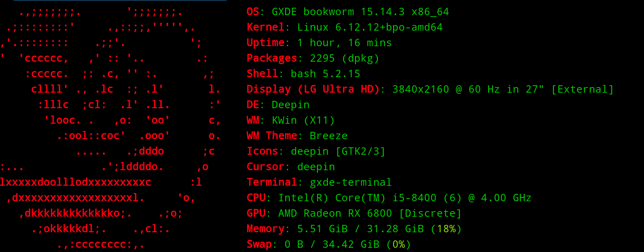Viewport: 644px width, 252px height.
Task: Select the 3840x2160 resolution value
Action: (x=421, y=89)
